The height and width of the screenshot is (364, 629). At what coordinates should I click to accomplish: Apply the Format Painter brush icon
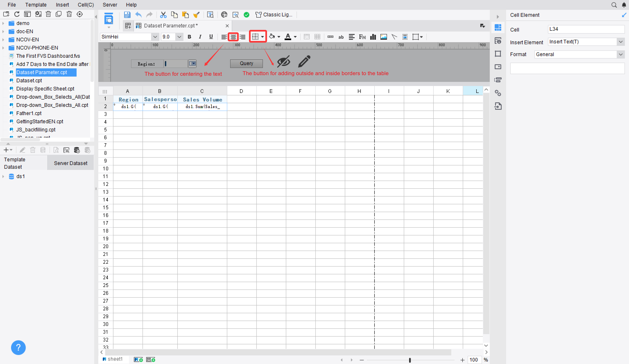[x=196, y=15]
